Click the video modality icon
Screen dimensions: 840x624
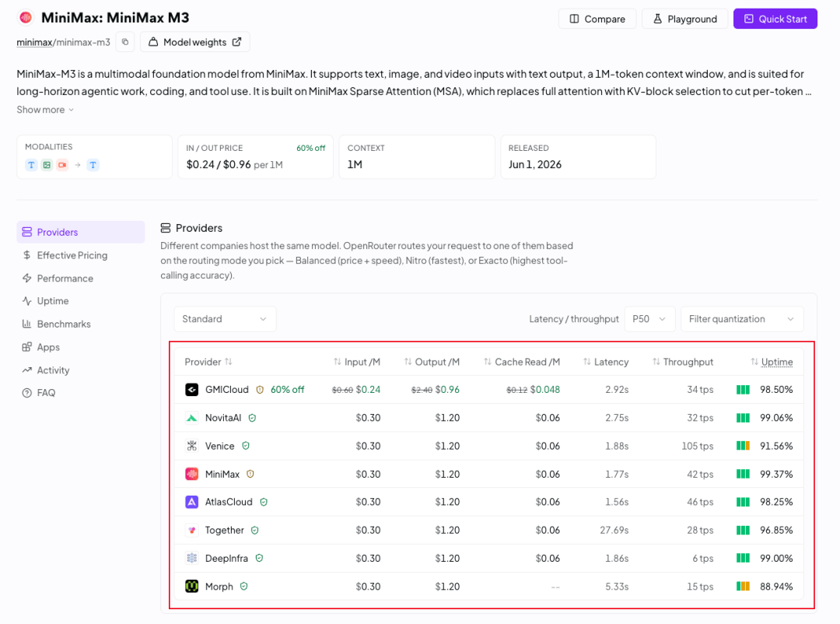[62, 165]
